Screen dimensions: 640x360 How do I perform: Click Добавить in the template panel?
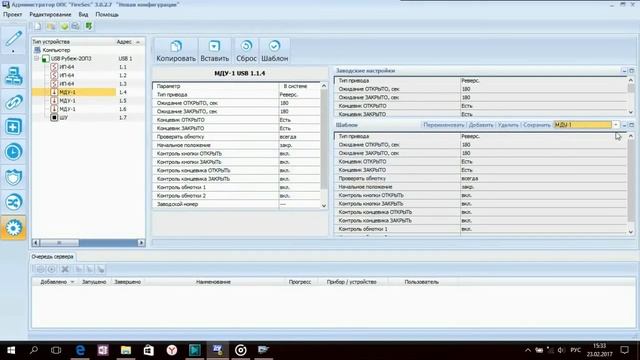(481, 125)
